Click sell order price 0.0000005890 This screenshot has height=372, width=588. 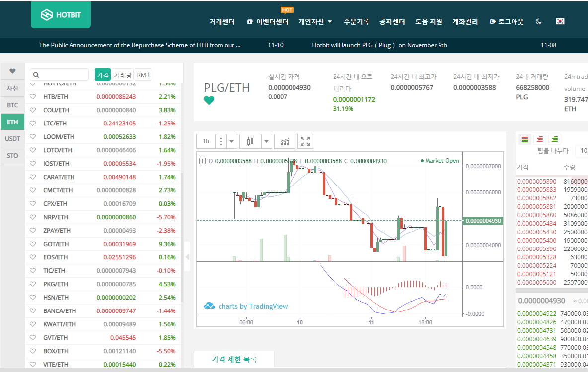pyautogui.click(x=537, y=182)
